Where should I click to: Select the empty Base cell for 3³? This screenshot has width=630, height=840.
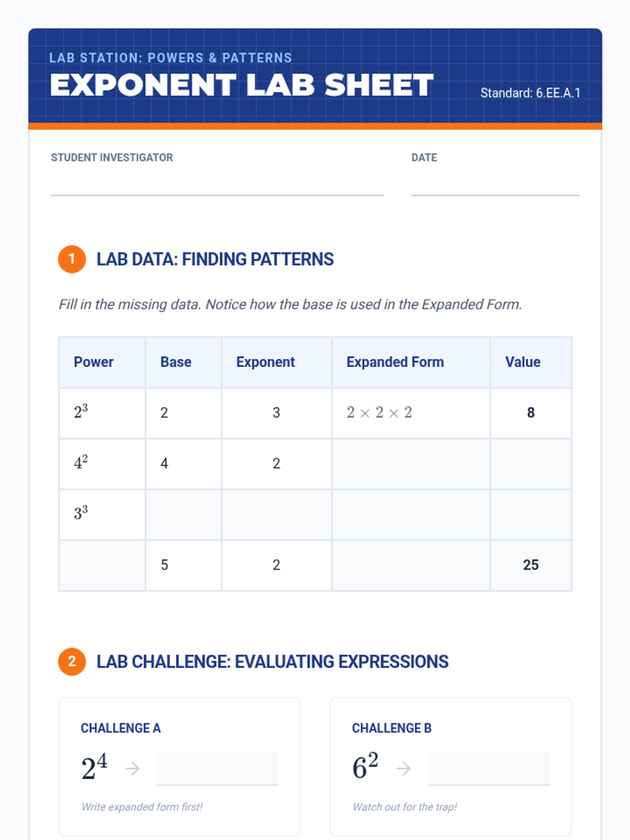183,514
